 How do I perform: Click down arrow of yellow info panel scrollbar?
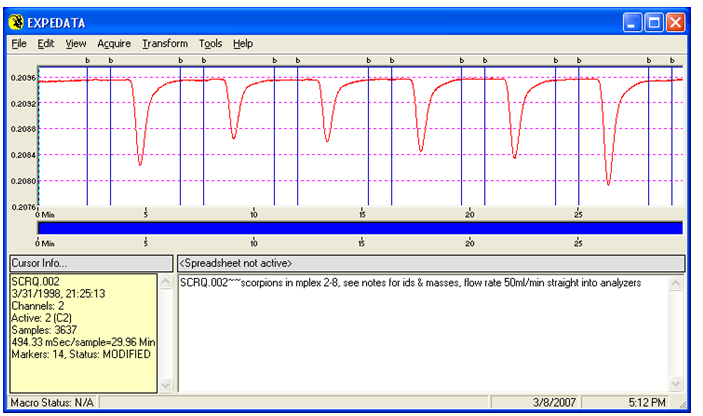pos(164,383)
